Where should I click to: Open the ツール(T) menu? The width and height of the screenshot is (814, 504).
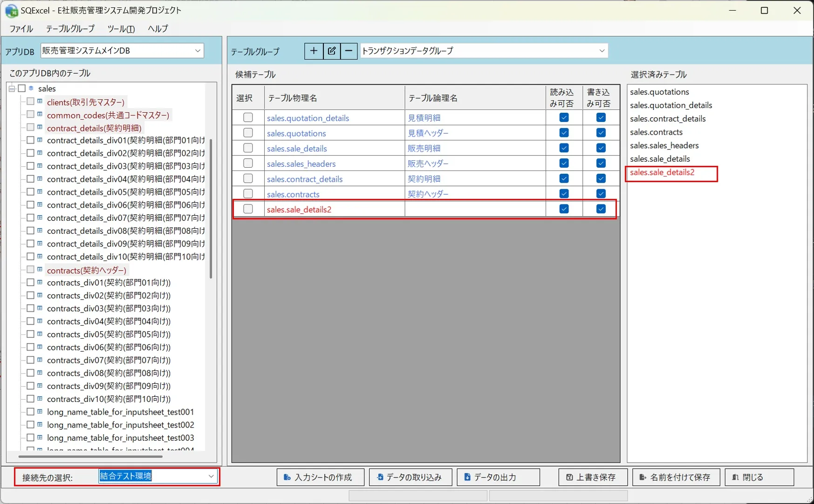point(121,28)
